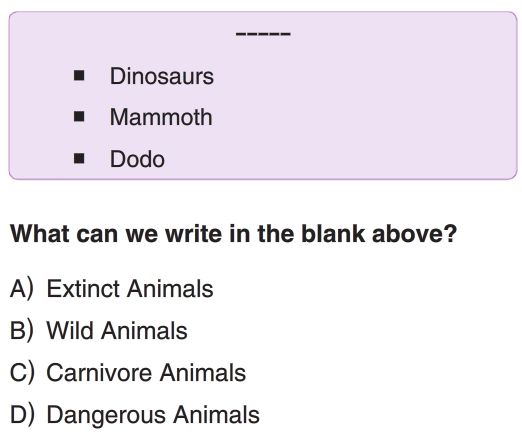Click the letter B) option label

[22, 331]
